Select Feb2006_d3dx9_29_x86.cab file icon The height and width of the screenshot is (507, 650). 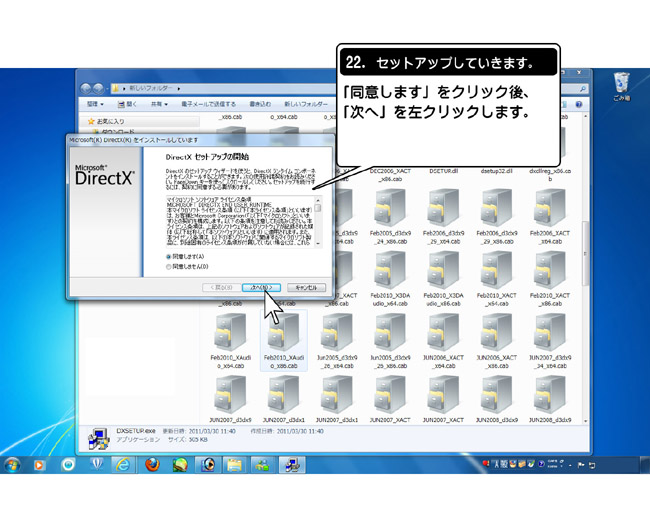click(497, 208)
